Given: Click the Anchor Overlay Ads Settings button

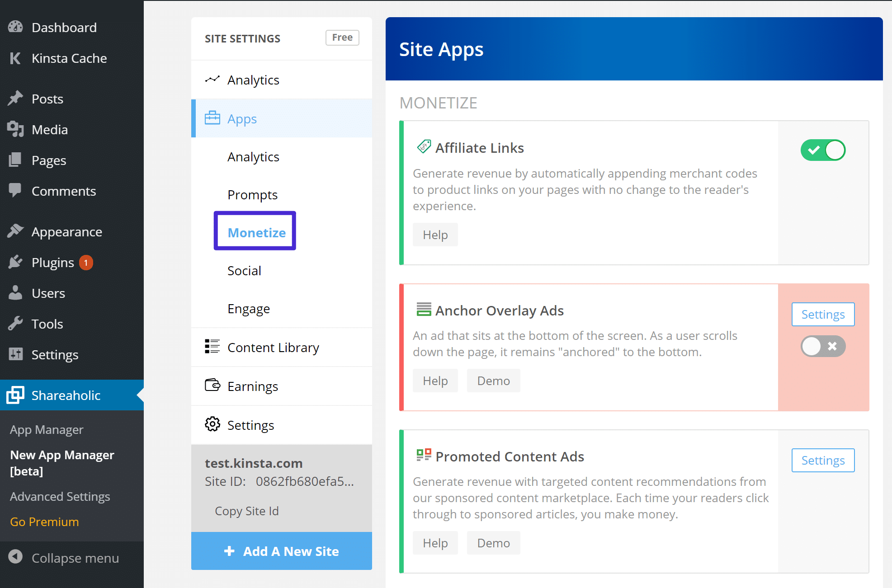Looking at the screenshot, I should [822, 315].
